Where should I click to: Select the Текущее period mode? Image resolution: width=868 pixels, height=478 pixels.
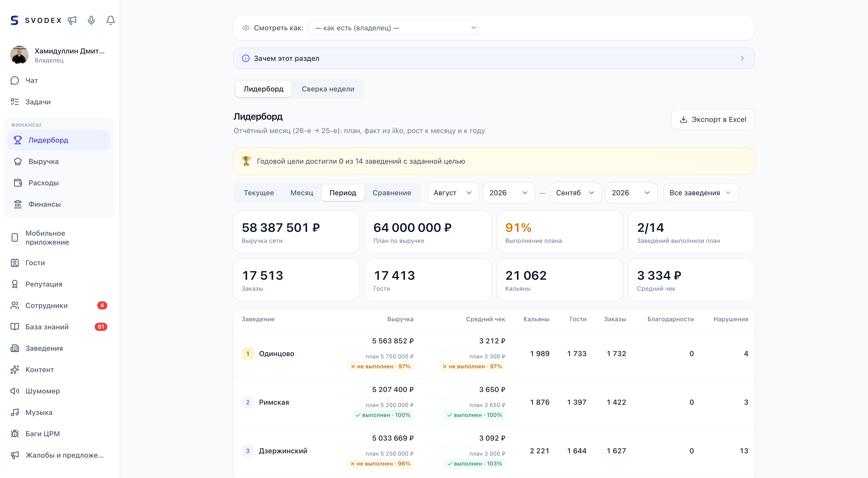[x=259, y=193]
